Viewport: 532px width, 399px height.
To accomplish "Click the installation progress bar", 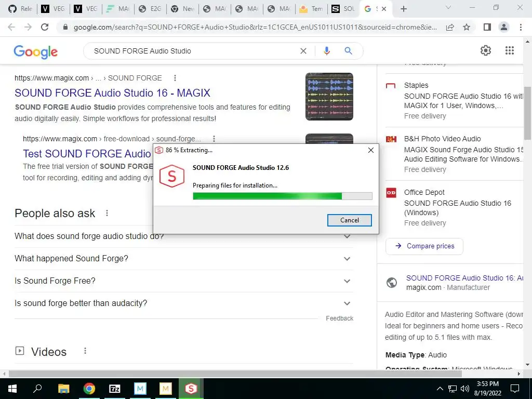I will pos(282,196).
